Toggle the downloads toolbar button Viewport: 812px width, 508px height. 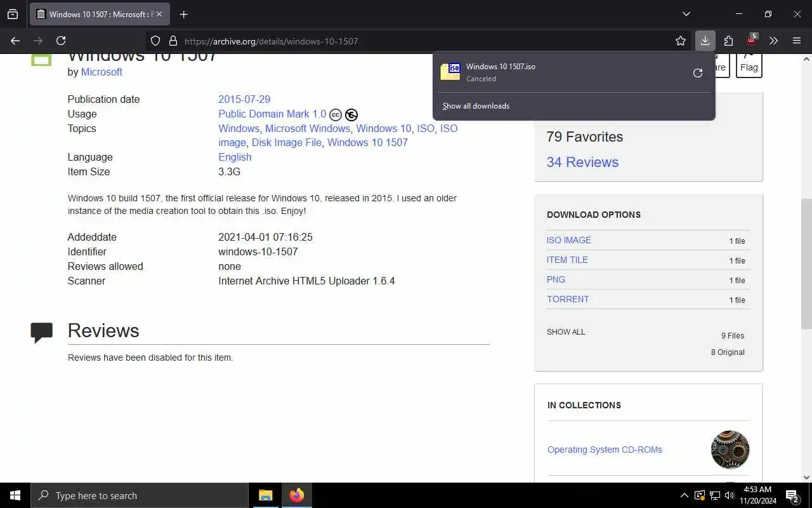point(705,41)
